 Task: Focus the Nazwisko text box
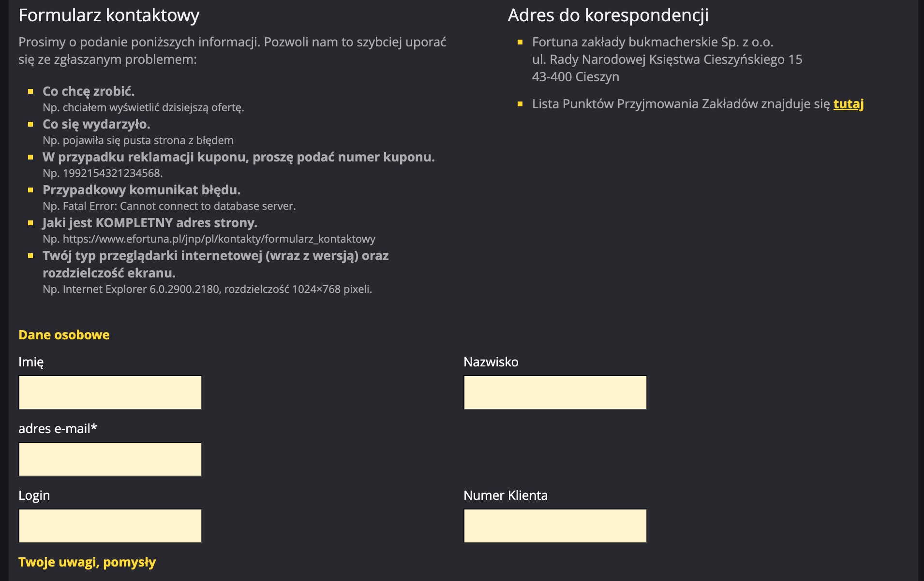click(555, 392)
